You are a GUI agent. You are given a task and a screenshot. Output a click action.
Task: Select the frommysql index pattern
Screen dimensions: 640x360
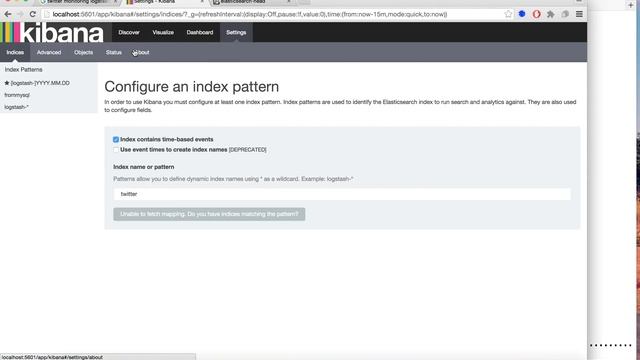point(17,95)
